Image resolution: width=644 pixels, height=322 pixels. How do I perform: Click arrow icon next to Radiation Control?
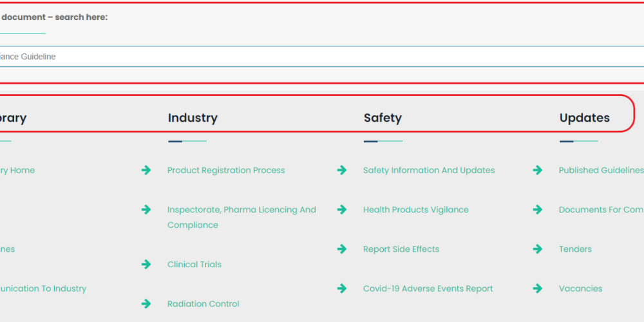[146, 303]
